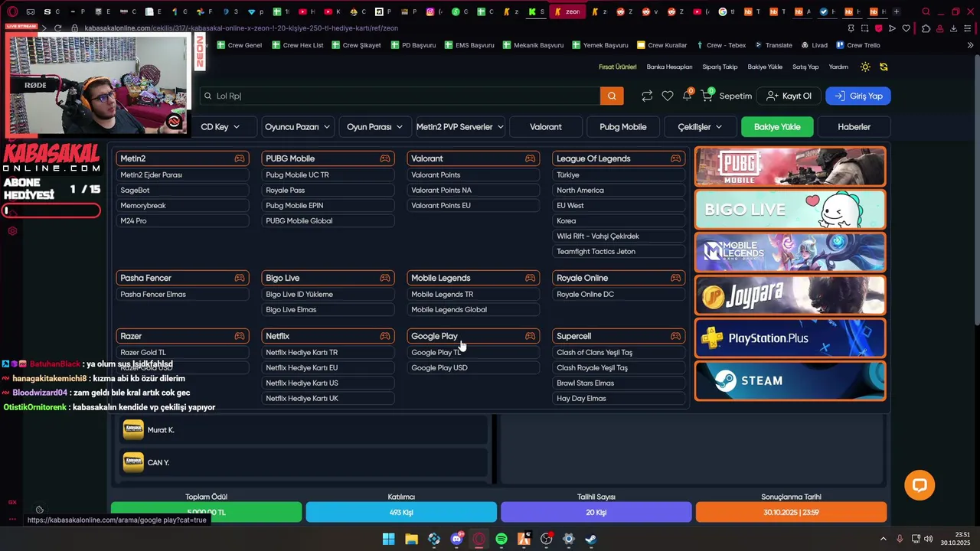Click the orange search magnifier button
Screen dimensions: 980x551
612,96
